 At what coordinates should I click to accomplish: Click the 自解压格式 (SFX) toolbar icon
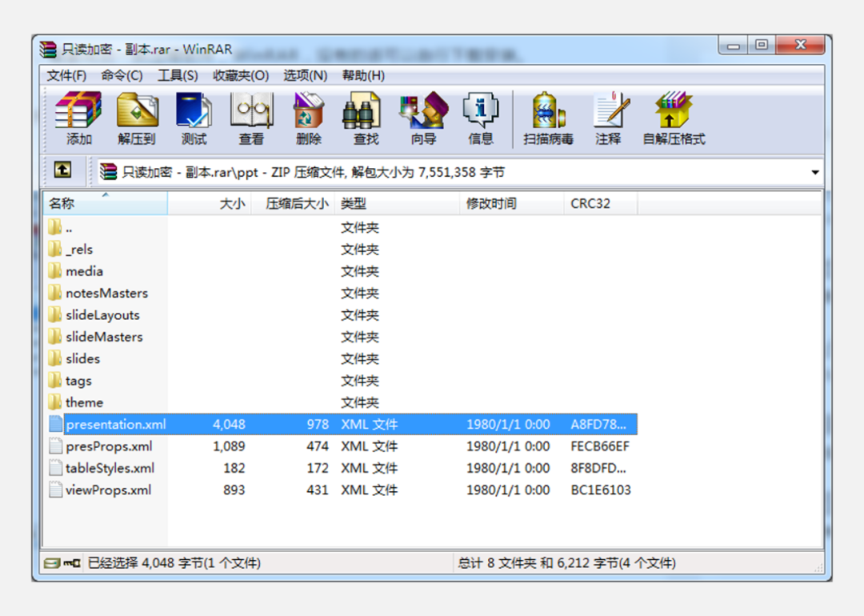click(x=674, y=110)
